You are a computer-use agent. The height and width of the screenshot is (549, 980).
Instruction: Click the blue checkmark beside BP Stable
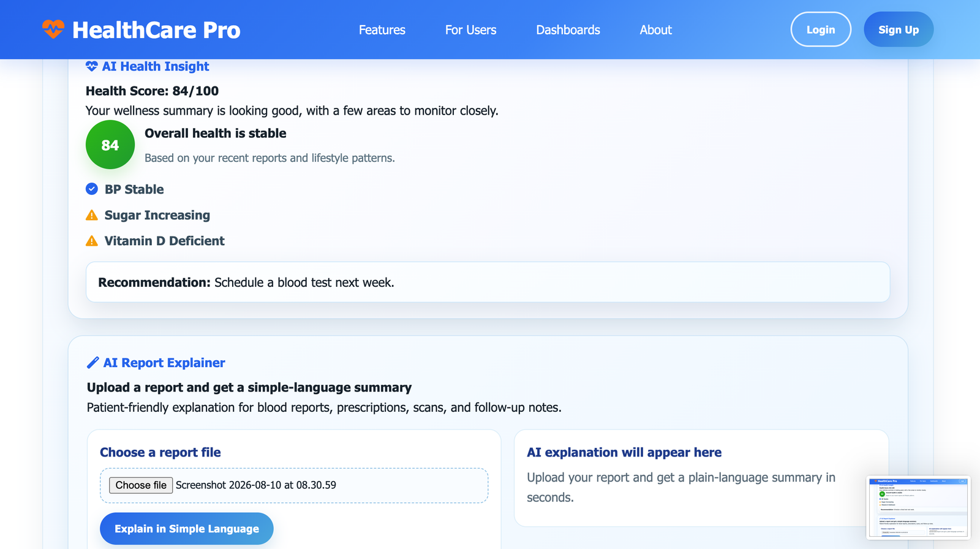[92, 189]
